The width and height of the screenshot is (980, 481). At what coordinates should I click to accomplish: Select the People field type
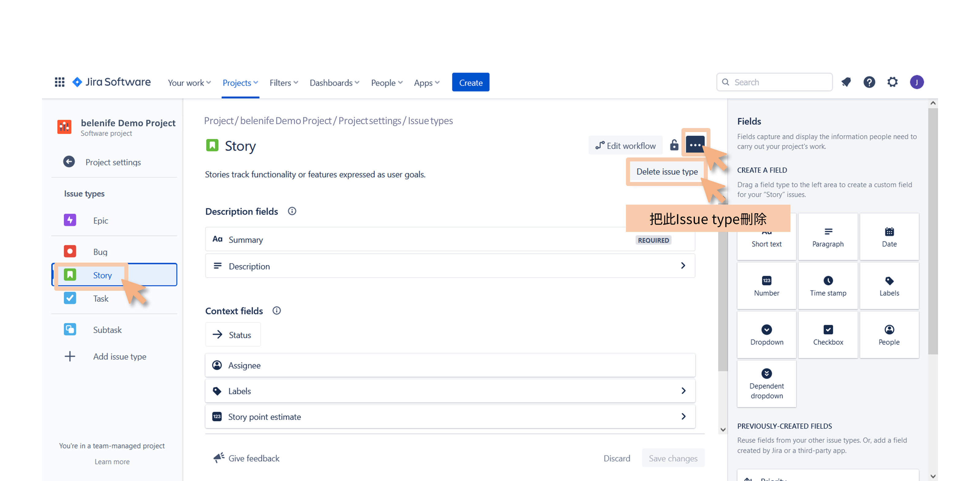pyautogui.click(x=889, y=335)
